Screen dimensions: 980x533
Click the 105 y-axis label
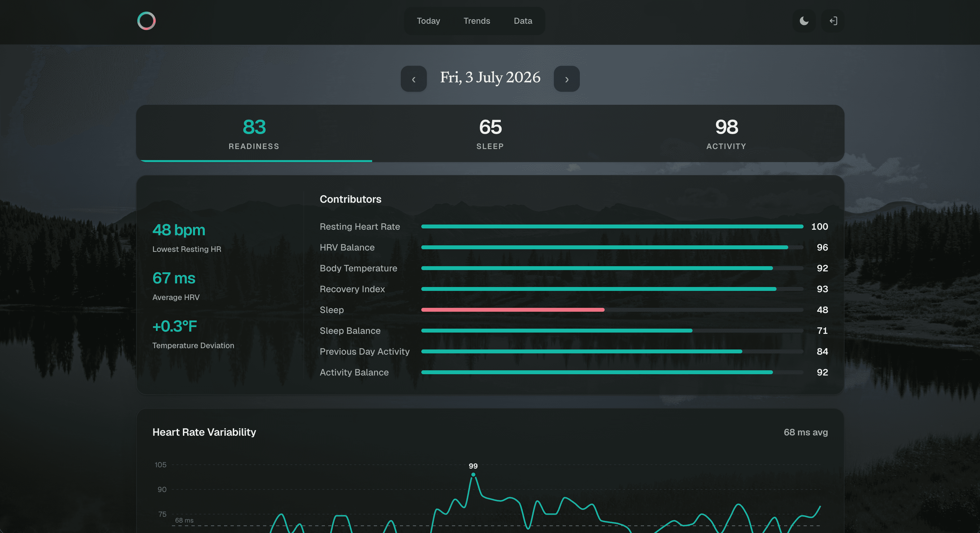(x=161, y=465)
